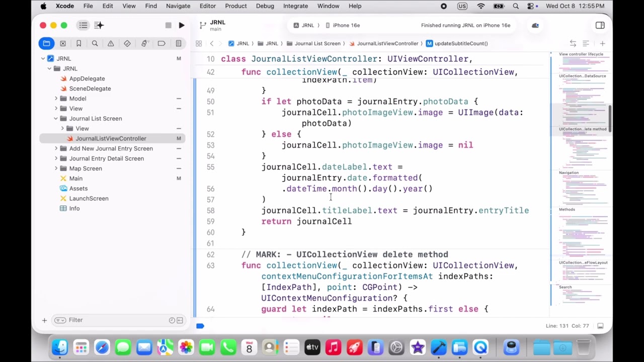Open Spotlight search in menu bar
Viewport: 644px width, 362px height.
pyautogui.click(x=516, y=6)
